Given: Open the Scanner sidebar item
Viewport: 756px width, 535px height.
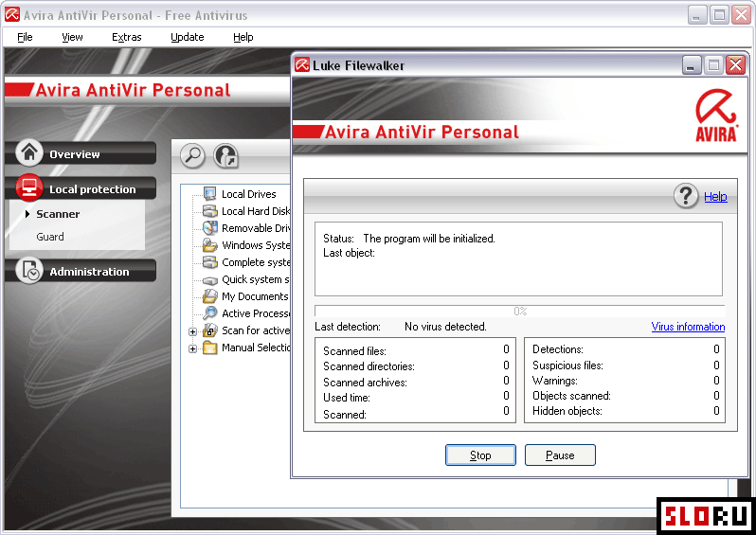Looking at the screenshot, I should pyautogui.click(x=58, y=213).
